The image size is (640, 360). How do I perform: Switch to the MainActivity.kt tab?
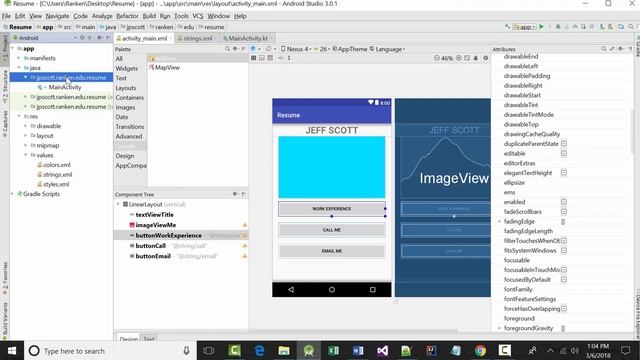[x=247, y=38]
